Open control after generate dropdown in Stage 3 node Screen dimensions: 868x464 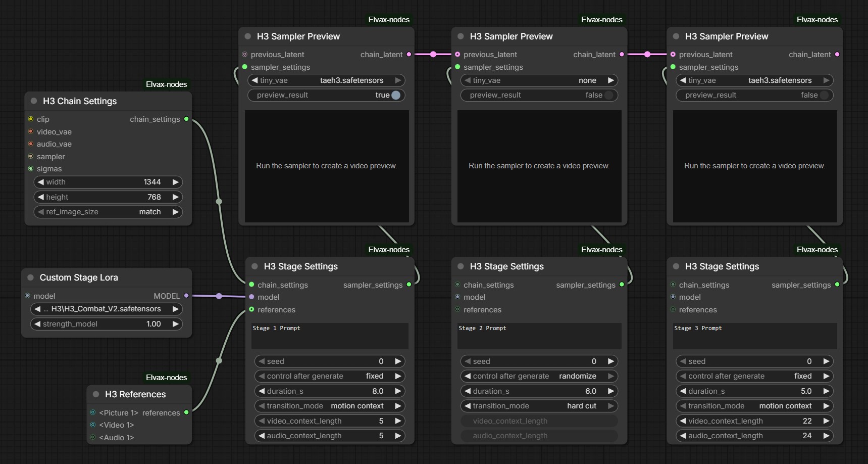754,376
